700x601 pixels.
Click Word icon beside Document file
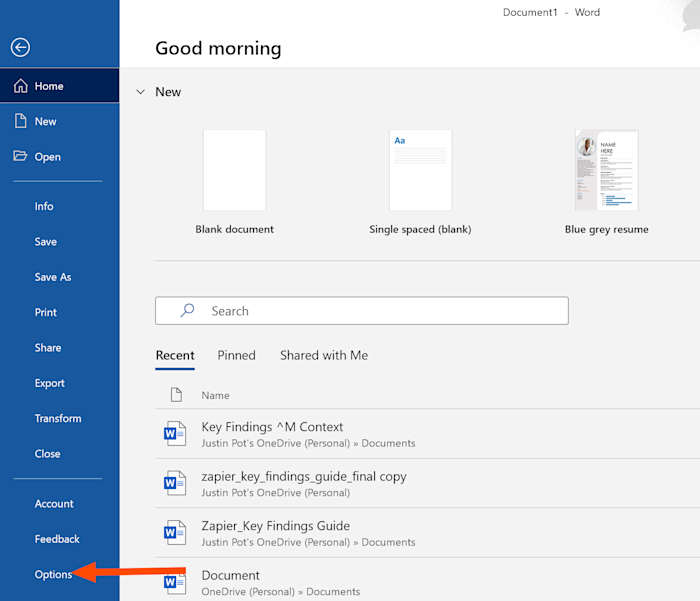point(175,582)
